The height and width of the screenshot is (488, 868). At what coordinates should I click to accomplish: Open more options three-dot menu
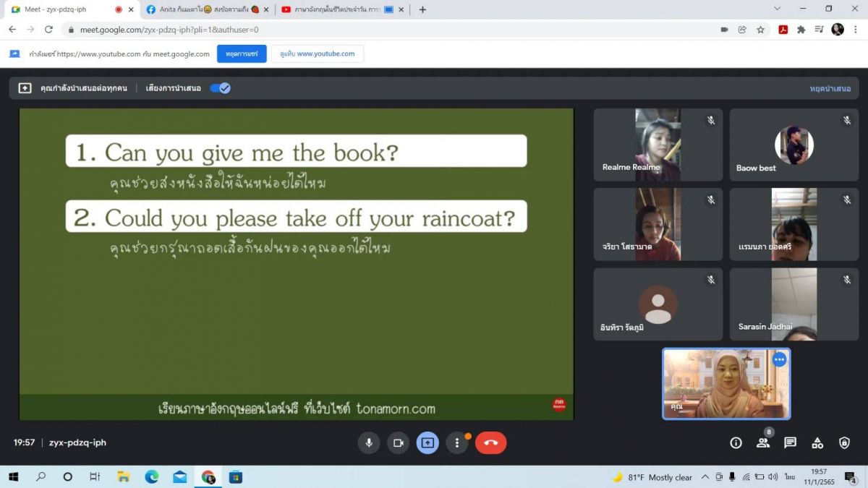pyautogui.click(x=456, y=442)
